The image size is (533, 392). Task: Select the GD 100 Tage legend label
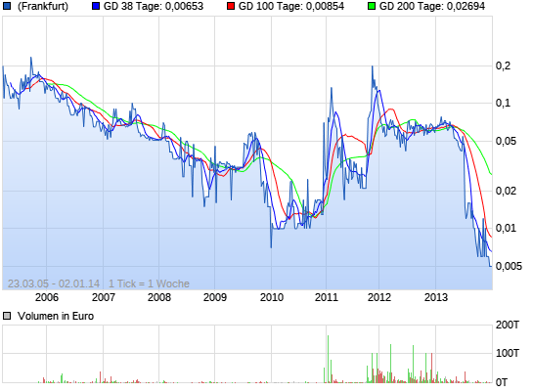[x=291, y=6]
